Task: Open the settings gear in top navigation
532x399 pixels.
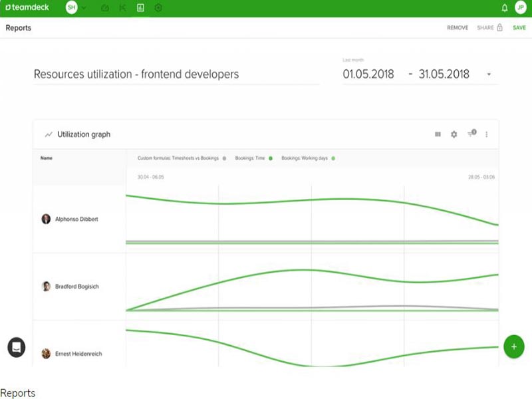Action: (158, 9)
